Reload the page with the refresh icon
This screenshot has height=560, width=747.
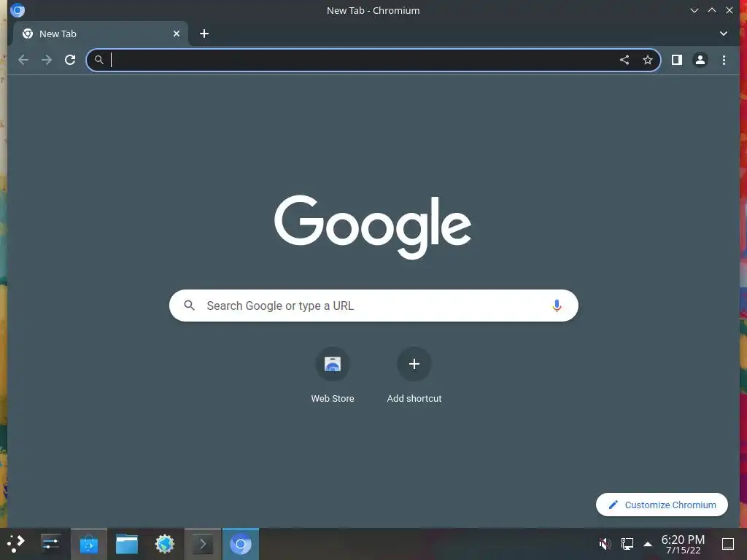70,60
